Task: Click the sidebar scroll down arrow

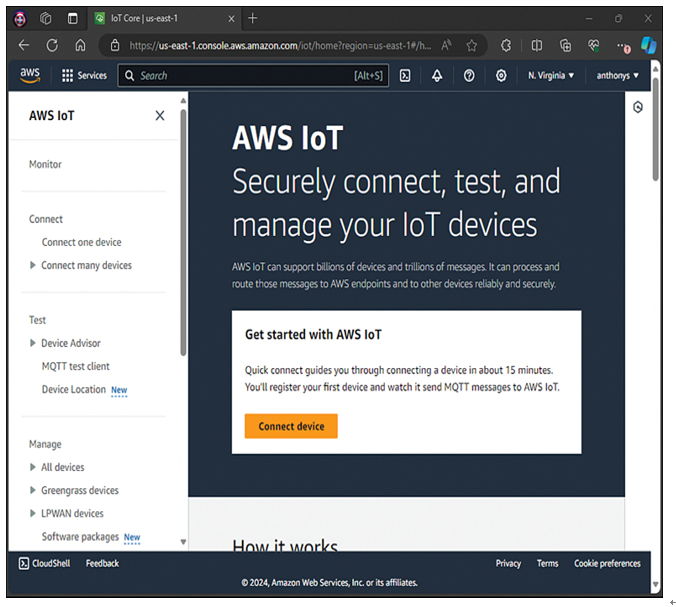Action: pyautogui.click(x=183, y=542)
